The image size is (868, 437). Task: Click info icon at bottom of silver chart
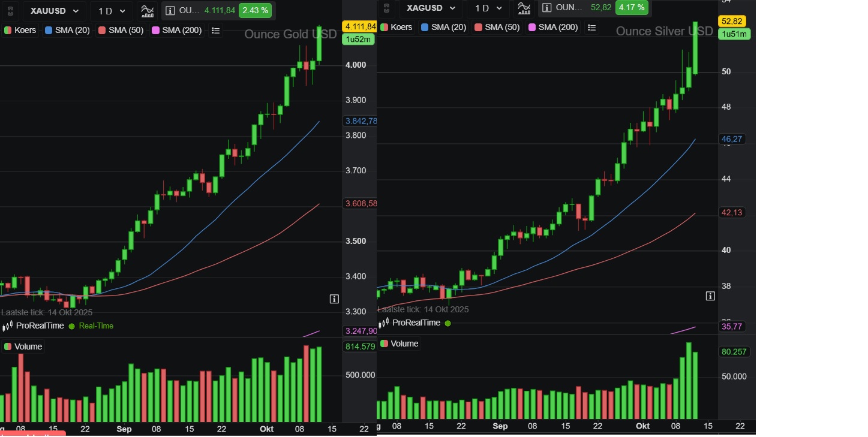pos(710,296)
